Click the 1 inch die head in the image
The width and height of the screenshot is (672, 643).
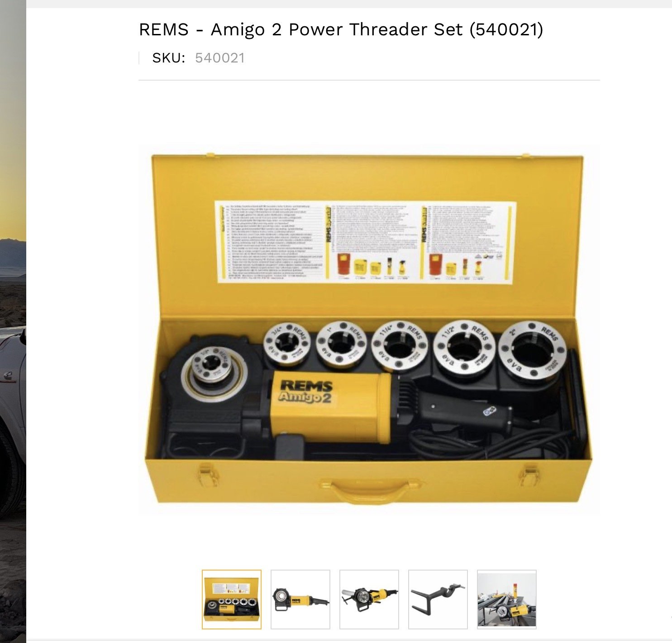coord(341,345)
